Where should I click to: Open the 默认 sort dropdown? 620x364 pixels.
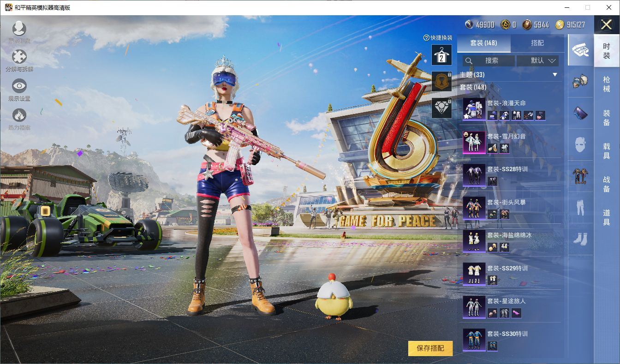click(537, 60)
